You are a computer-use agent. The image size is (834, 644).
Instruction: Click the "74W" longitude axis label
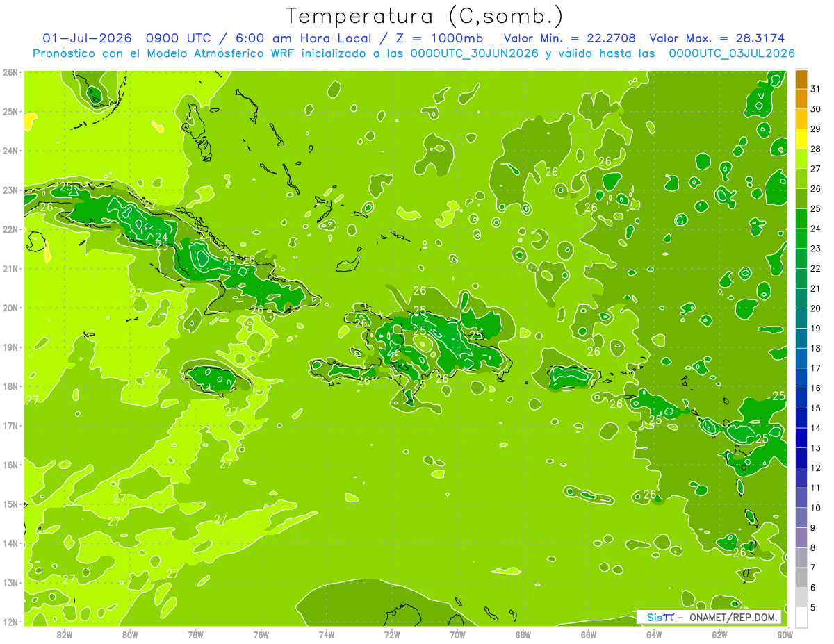tap(327, 634)
